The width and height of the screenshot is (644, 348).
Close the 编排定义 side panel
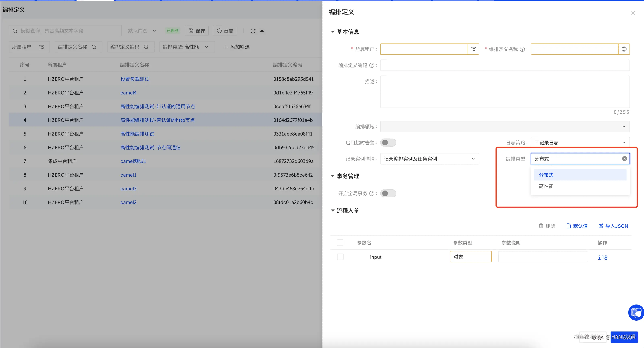(633, 13)
